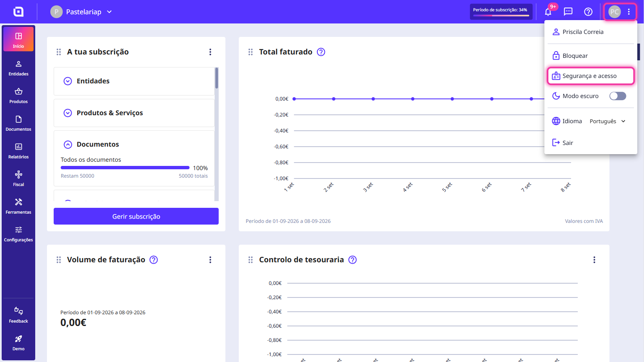Open Produtos in sidebar
This screenshot has width=644, height=362.
[18, 96]
